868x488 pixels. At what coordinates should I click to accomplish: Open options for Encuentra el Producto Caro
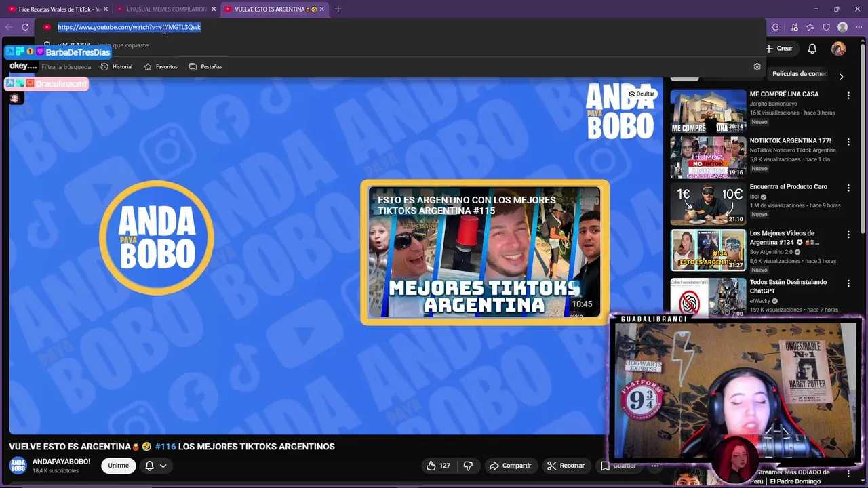(848, 188)
